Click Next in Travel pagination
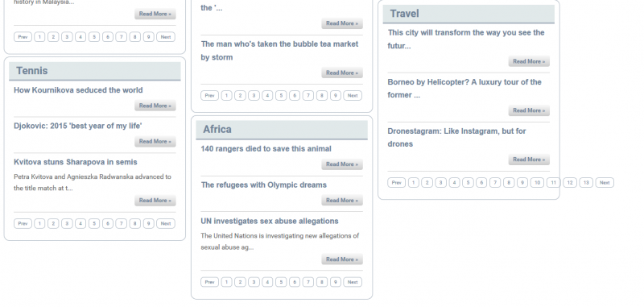 click(x=605, y=182)
